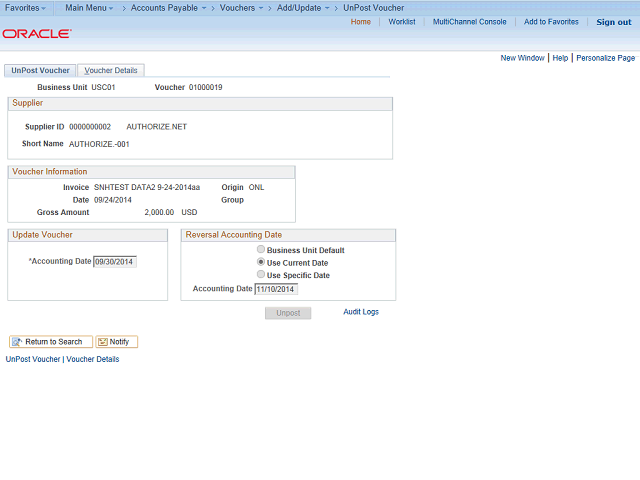
Task: Open the Worklist link
Action: tap(402, 22)
